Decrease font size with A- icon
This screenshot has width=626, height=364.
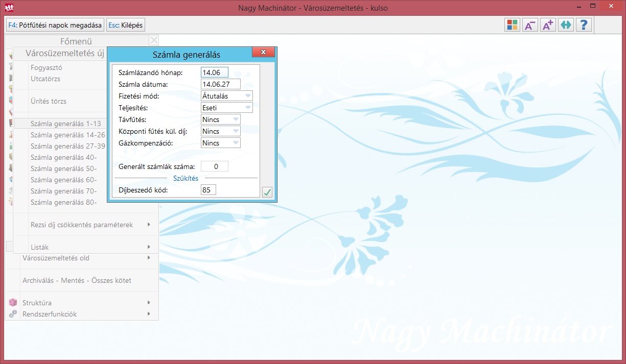point(530,25)
